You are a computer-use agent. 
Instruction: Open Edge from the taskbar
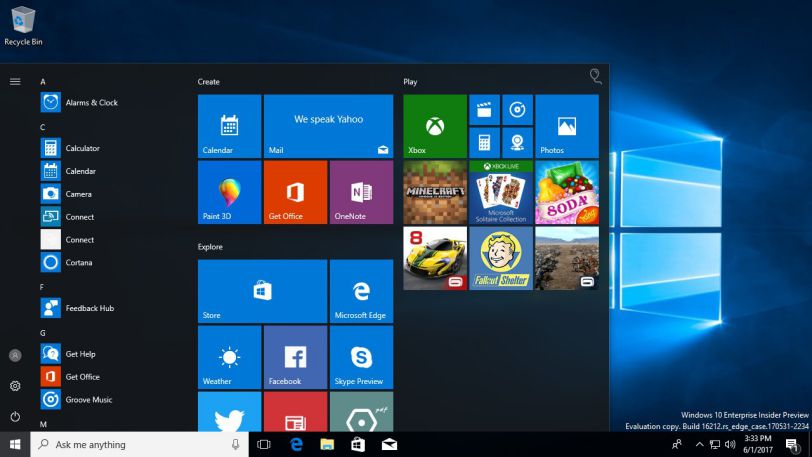[296, 445]
